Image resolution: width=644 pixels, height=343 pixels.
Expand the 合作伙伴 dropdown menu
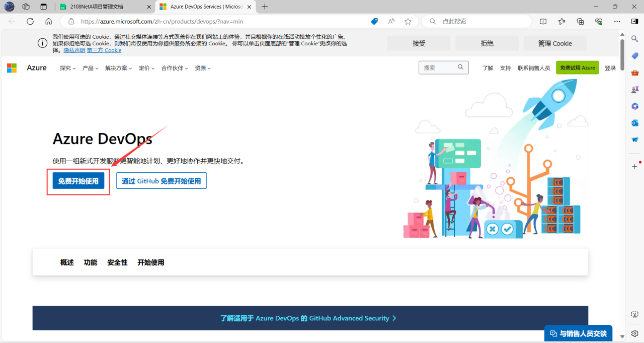point(175,68)
